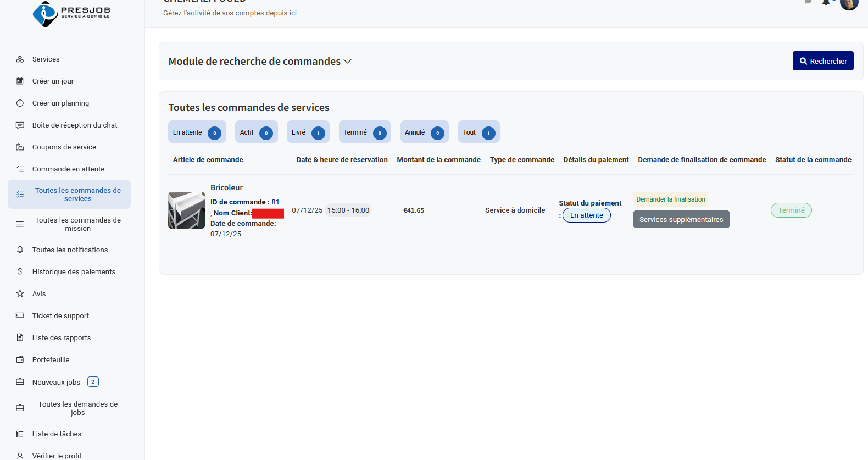This screenshot has height=460, width=868.
Task: Click the wallet icon beside Portefeuille
Action: pos(20,359)
